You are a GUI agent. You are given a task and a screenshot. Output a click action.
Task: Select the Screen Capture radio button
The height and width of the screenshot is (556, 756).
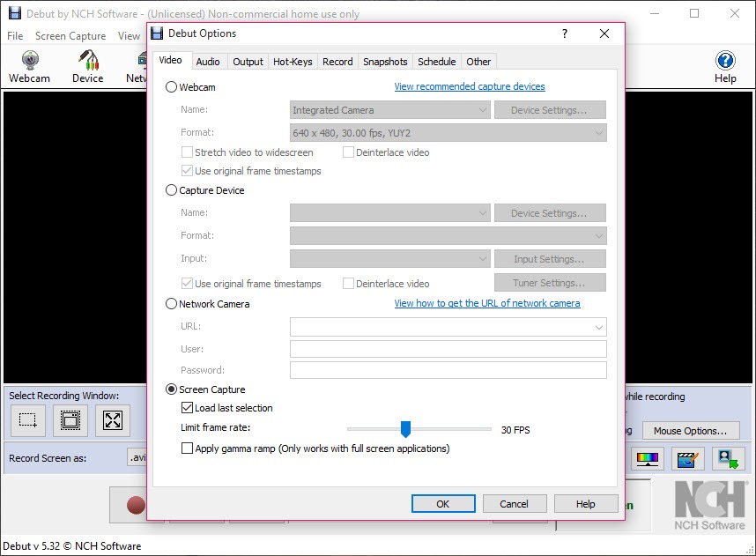pos(171,389)
